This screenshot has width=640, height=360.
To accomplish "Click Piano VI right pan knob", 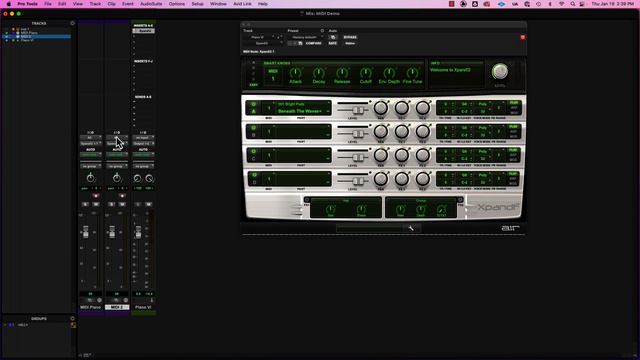I will pos(149,178).
